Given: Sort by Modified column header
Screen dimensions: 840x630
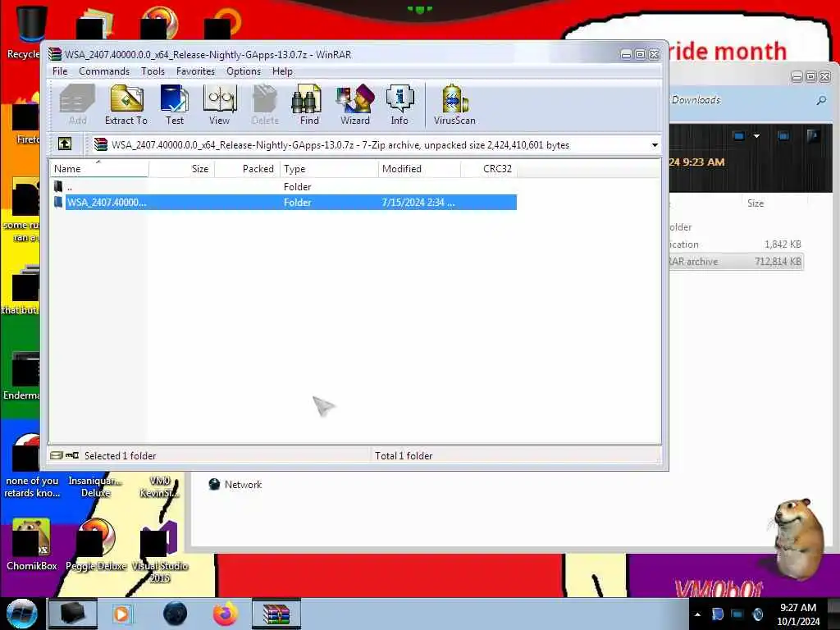Looking at the screenshot, I should (x=419, y=169).
